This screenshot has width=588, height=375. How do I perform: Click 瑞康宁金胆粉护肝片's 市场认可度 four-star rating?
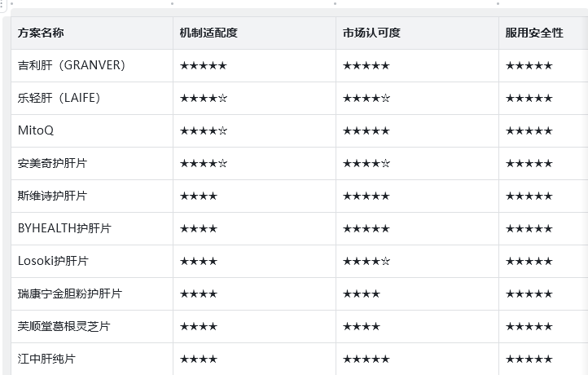[x=361, y=293]
